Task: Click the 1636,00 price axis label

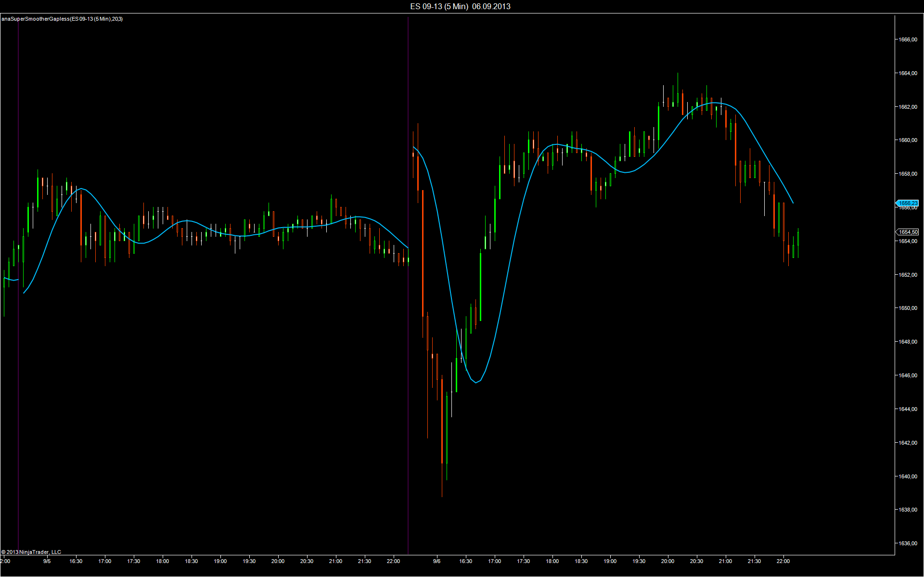Action: [908, 543]
